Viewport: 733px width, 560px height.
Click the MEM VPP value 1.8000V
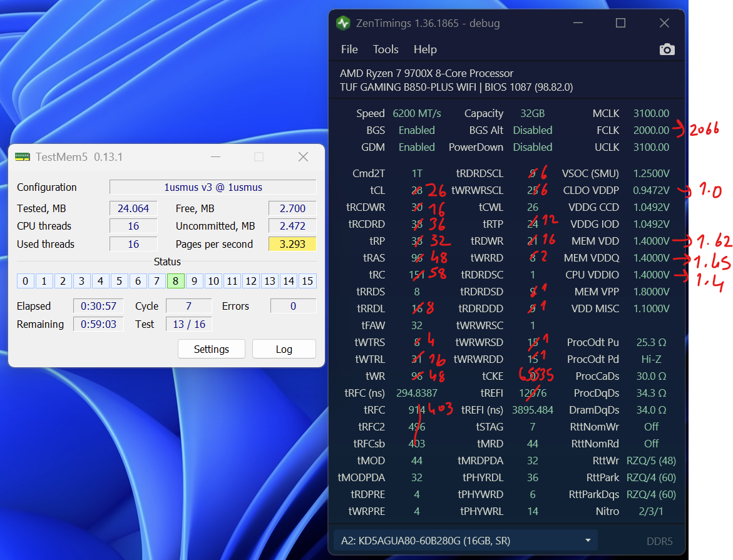point(651,292)
